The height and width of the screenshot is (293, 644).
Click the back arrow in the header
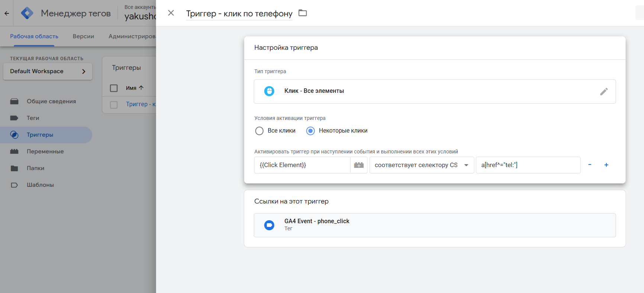click(7, 13)
